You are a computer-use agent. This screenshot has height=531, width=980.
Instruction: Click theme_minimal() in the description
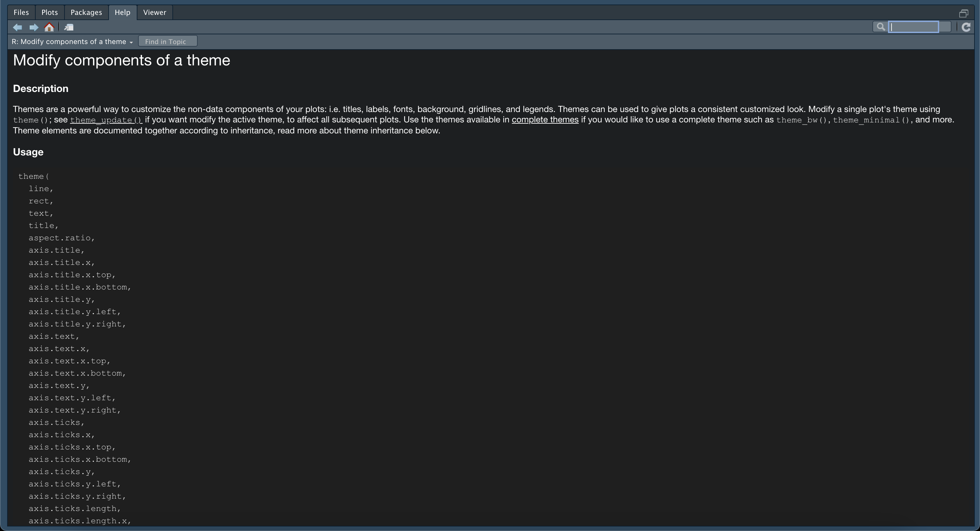coord(871,120)
